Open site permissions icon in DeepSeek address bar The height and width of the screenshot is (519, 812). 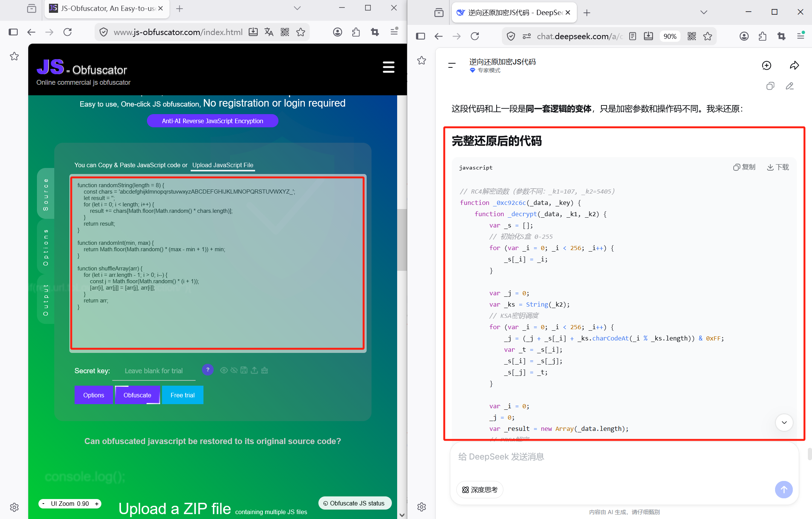coord(527,36)
